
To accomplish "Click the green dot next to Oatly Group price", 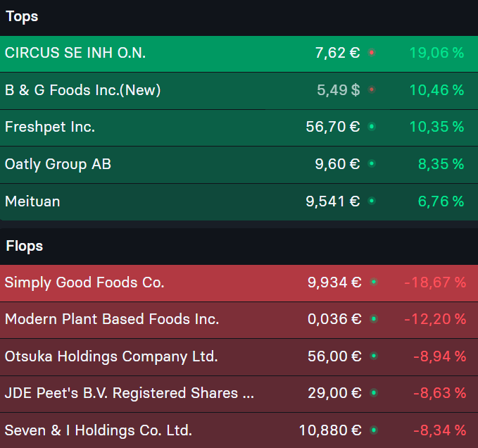I will pyautogui.click(x=372, y=163).
